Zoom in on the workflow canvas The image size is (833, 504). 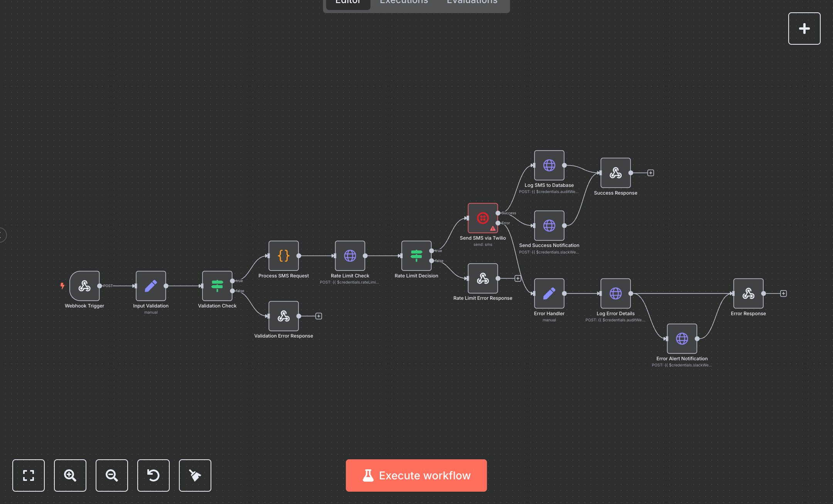click(x=70, y=475)
